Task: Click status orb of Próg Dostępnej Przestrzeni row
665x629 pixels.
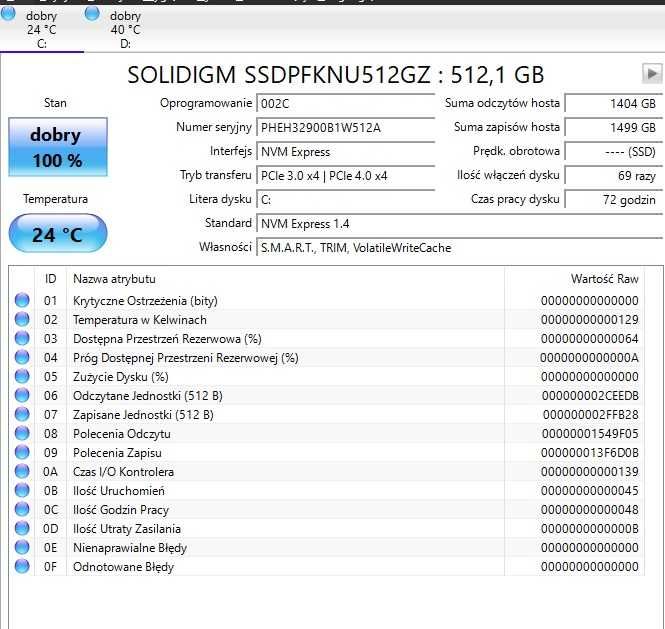Action: click(x=22, y=357)
